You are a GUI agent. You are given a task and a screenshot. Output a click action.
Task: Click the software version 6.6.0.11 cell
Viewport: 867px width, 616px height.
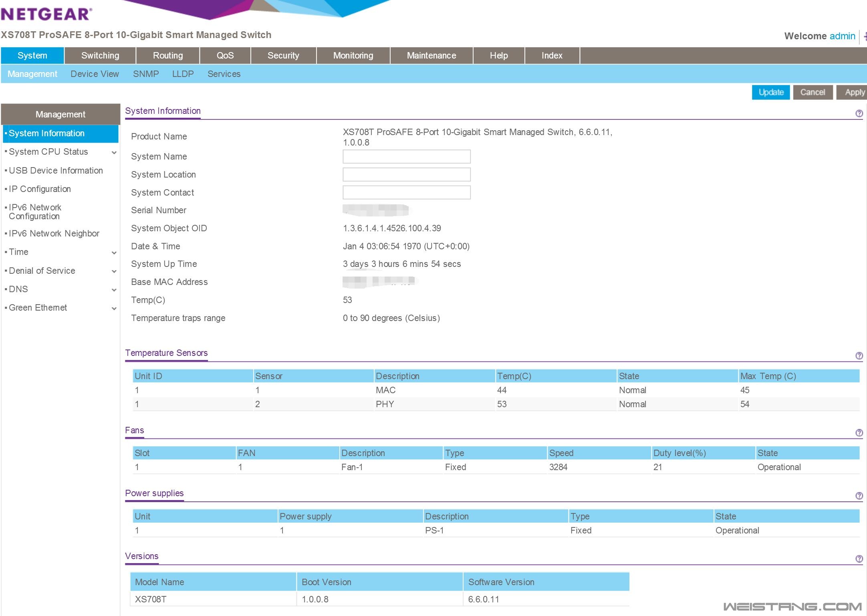(x=484, y=599)
